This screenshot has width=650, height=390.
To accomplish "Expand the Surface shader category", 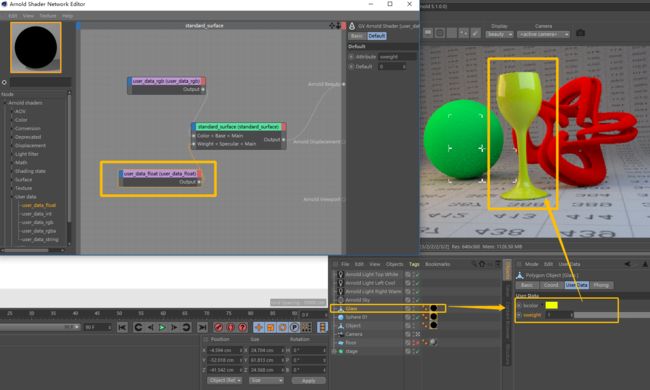I will pos(12,180).
